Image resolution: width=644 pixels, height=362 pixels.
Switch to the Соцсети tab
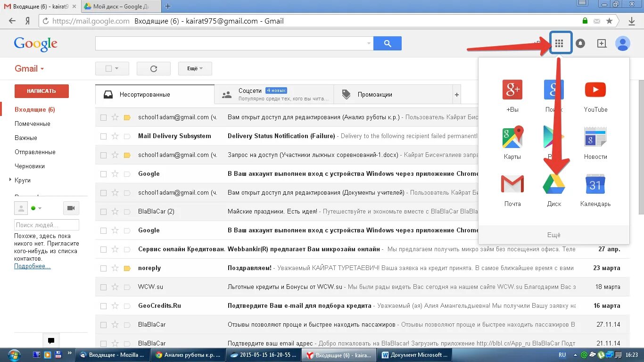pos(274,94)
